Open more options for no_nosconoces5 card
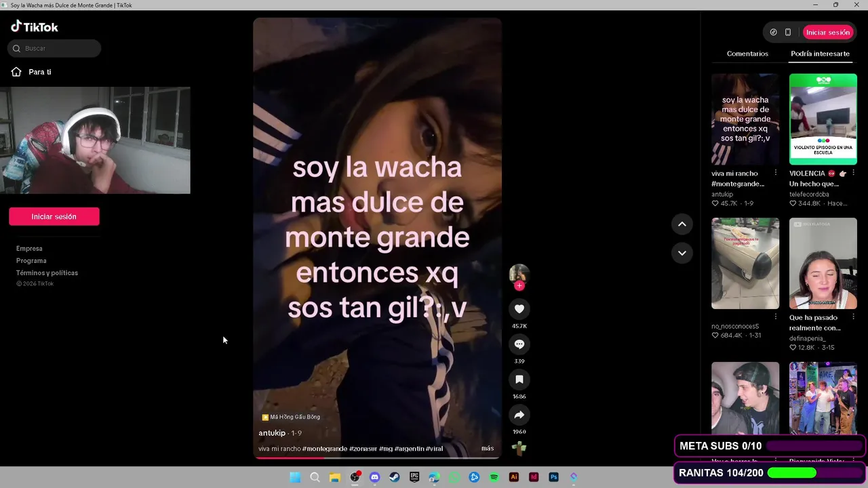The image size is (868, 488). (x=776, y=317)
